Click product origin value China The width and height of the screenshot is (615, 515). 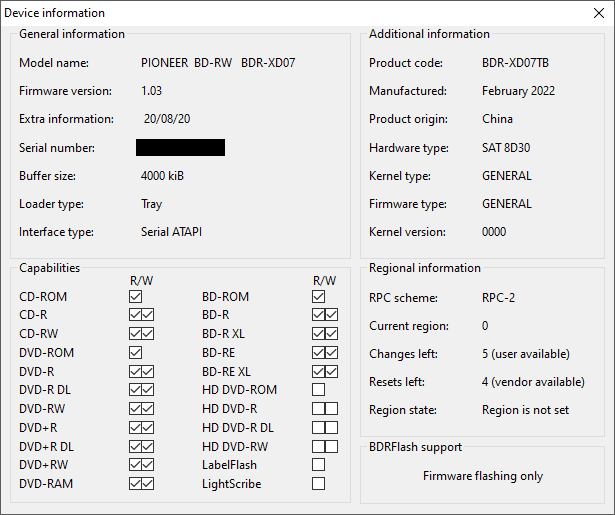tap(497, 119)
